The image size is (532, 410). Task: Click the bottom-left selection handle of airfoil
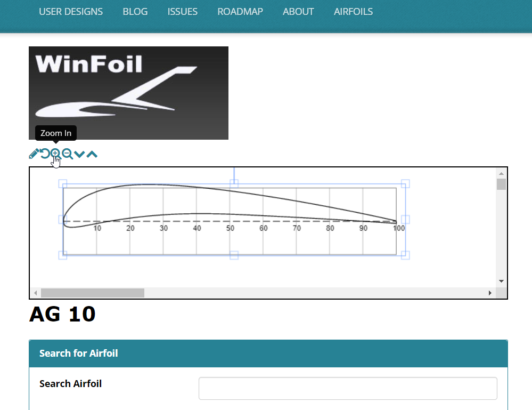point(63,255)
